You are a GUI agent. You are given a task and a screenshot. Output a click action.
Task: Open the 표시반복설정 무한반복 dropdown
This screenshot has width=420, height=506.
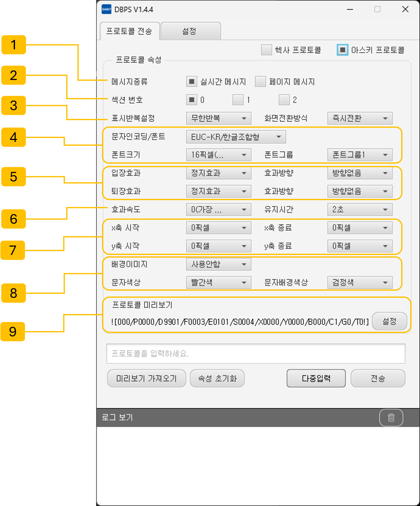pyautogui.click(x=218, y=118)
